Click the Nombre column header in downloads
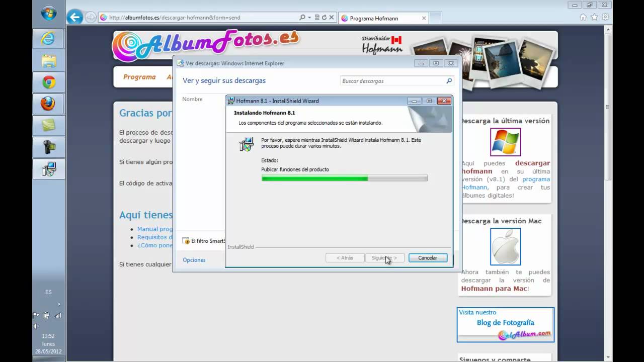Image resolution: width=644 pixels, height=362 pixels. 192,99
